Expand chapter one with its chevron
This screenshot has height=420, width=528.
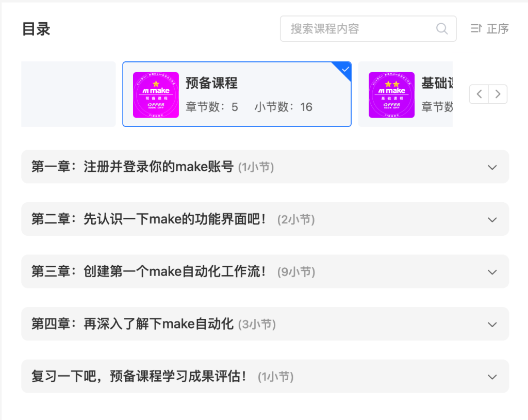coord(492,167)
